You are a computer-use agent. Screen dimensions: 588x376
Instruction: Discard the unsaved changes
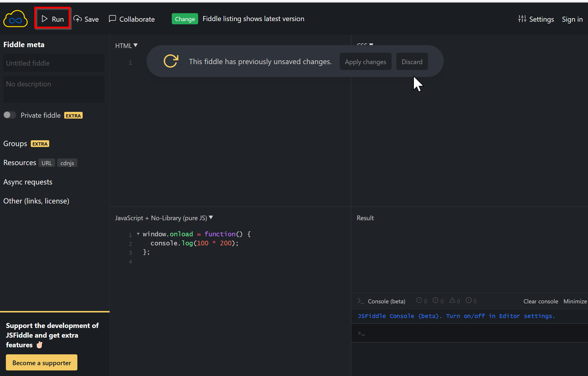[x=412, y=61]
